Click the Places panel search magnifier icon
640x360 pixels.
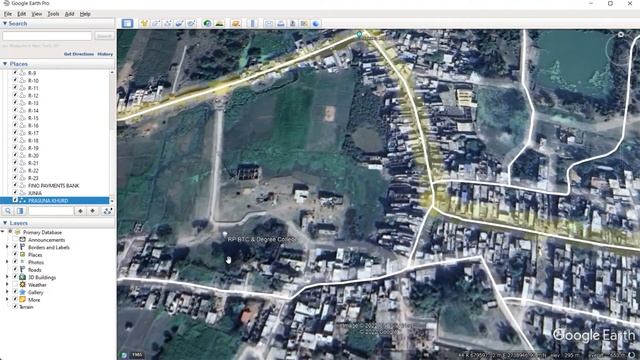8,211
